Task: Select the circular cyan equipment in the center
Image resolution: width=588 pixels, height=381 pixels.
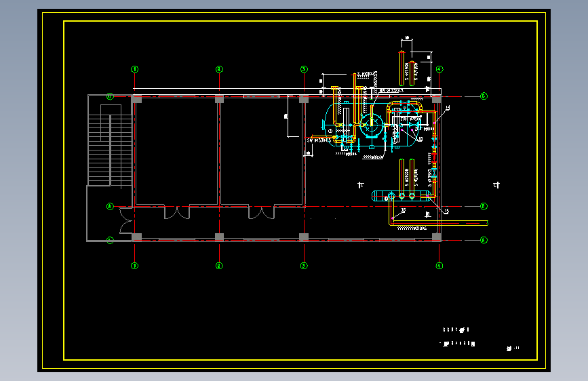Action: [372, 126]
